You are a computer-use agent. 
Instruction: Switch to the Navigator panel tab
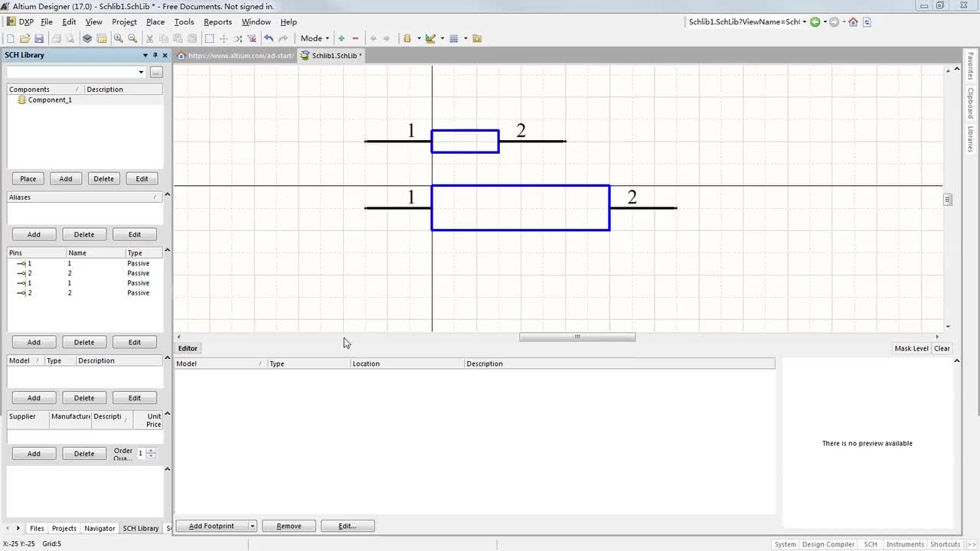coord(100,528)
